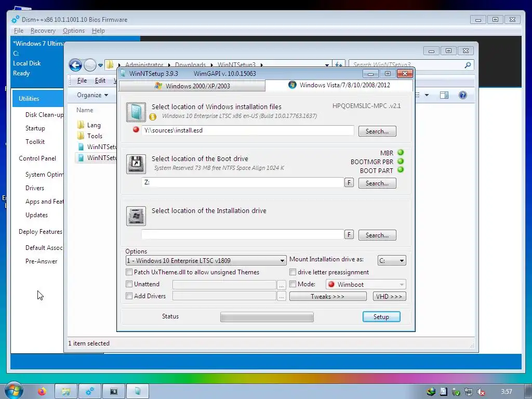Click the red indicator beside install.esd path
This screenshot has height=399, width=532.
coord(136,129)
